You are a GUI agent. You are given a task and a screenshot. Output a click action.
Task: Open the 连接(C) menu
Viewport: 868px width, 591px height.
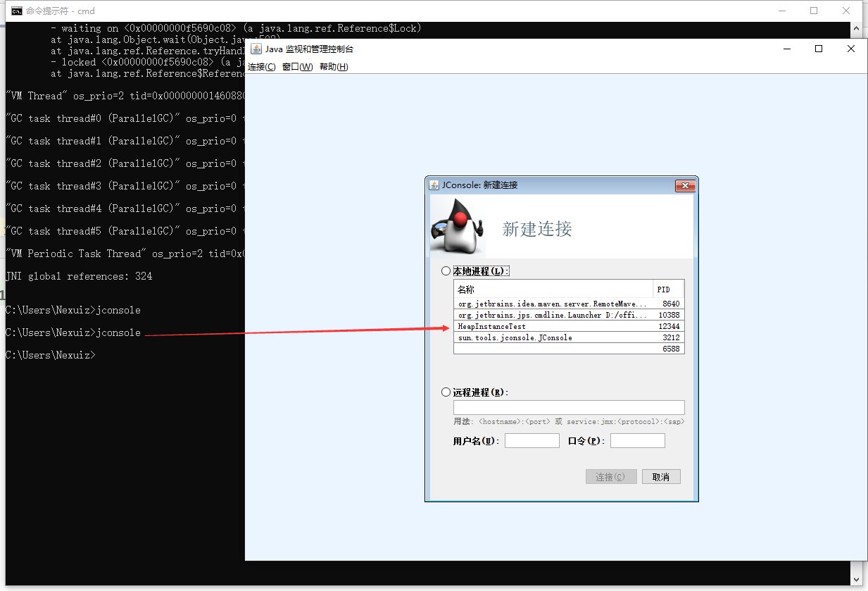coord(261,67)
